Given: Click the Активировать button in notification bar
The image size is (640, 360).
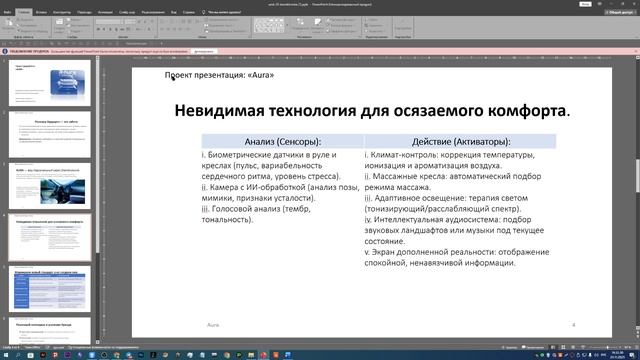Looking at the screenshot, I should point(204,51).
